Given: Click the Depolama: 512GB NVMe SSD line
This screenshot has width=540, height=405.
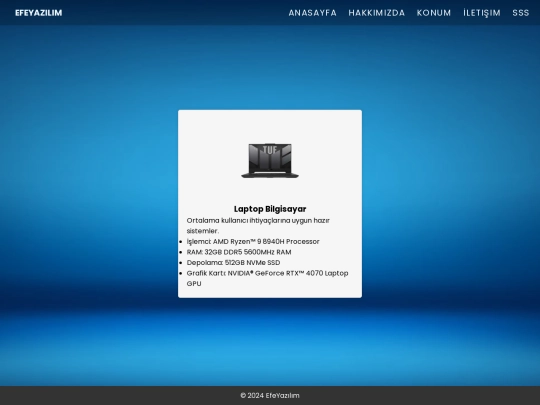Looking at the screenshot, I should [233, 262].
